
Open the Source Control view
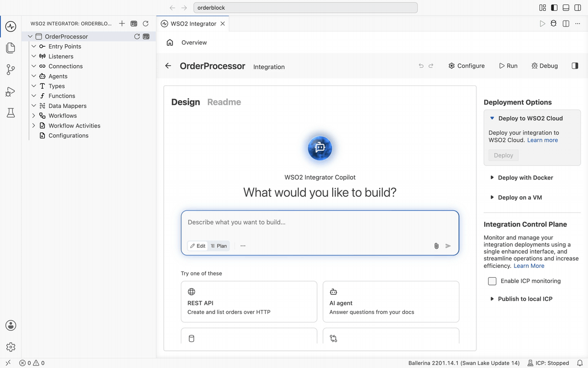coord(11,70)
